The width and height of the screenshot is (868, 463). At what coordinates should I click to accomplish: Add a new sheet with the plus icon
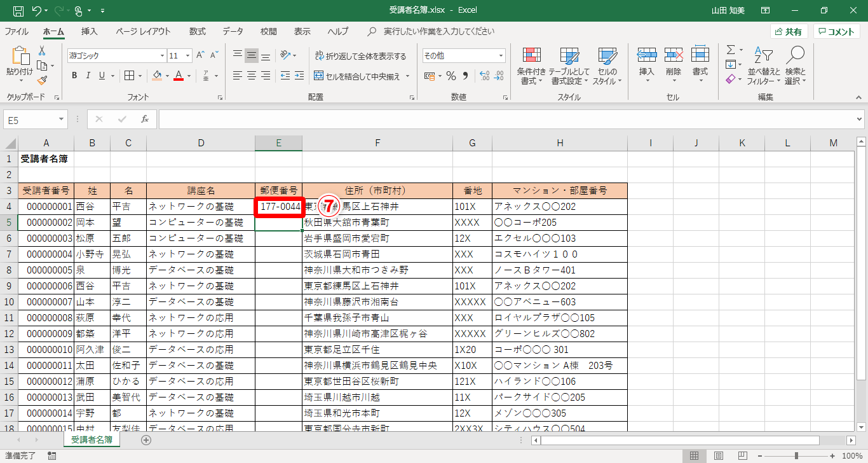click(146, 439)
